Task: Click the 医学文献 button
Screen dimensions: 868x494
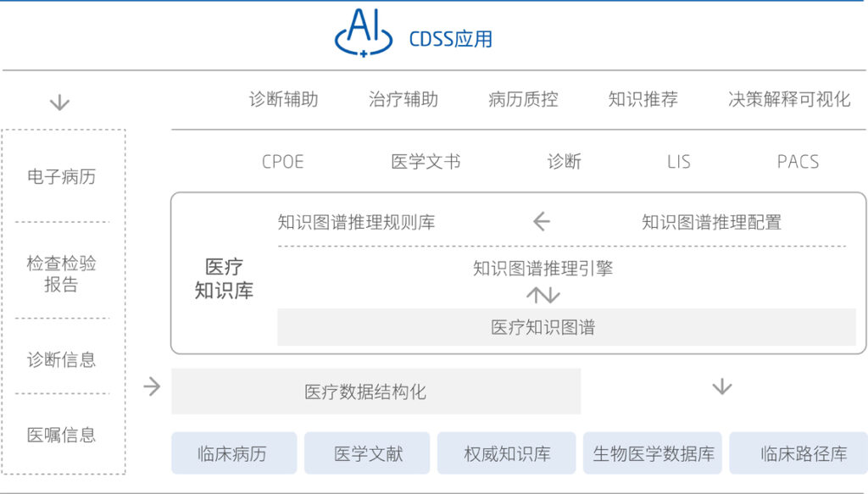Action: pyautogui.click(x=367, y=453)
